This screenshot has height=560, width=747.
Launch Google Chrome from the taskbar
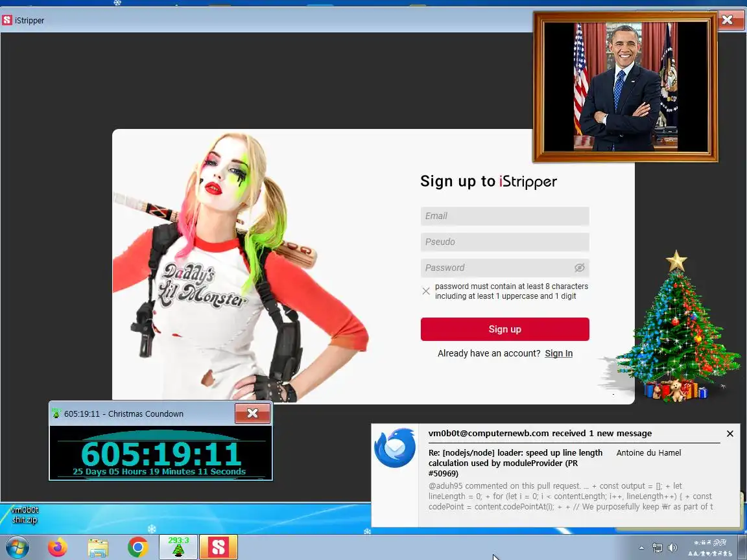coord(137,548)
